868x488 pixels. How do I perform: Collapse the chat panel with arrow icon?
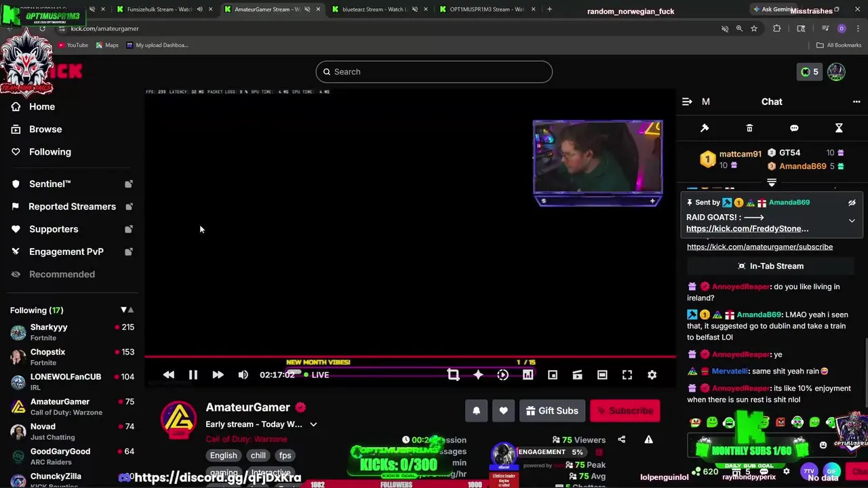[687, 102]
